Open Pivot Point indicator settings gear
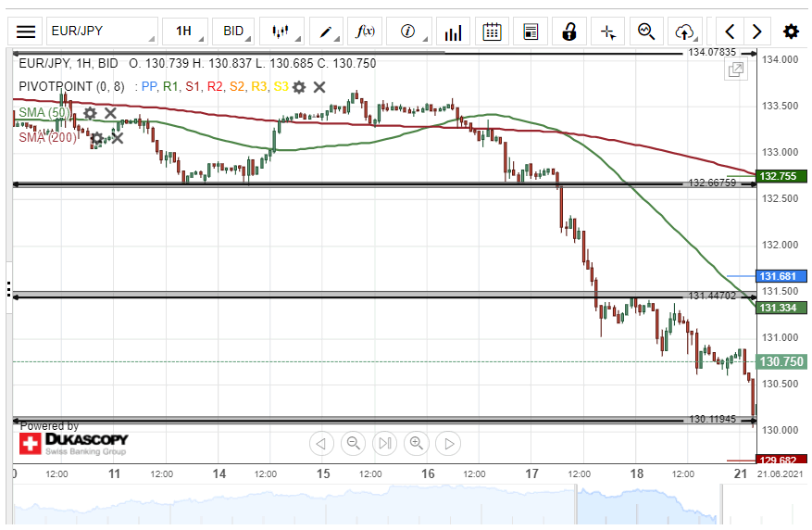Screen dimensions: 812x530 tap(299, 87)
